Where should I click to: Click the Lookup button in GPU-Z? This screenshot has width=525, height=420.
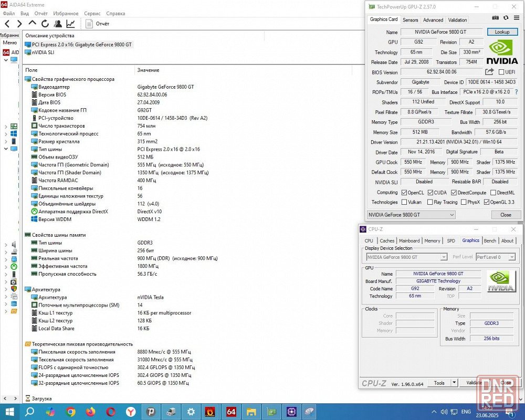pyautogui.click(x=502, y=32)
